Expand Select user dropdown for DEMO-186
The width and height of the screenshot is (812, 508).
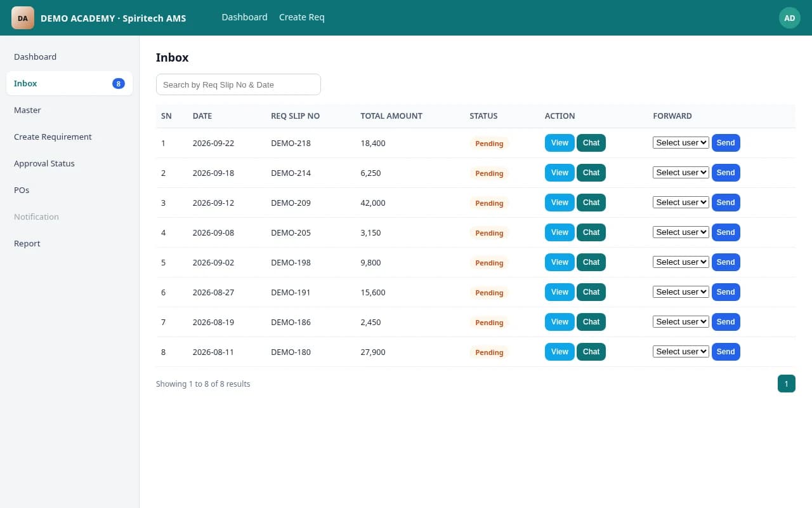tap(681, 322)
